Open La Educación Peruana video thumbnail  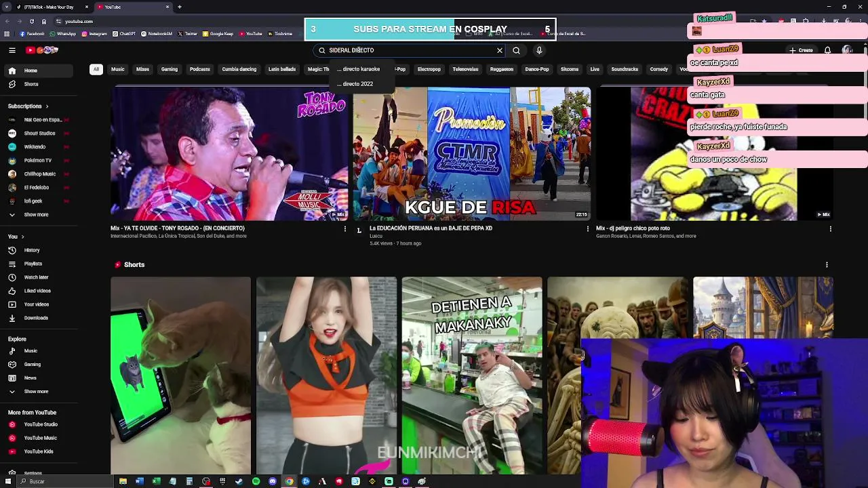pos(471,154)
